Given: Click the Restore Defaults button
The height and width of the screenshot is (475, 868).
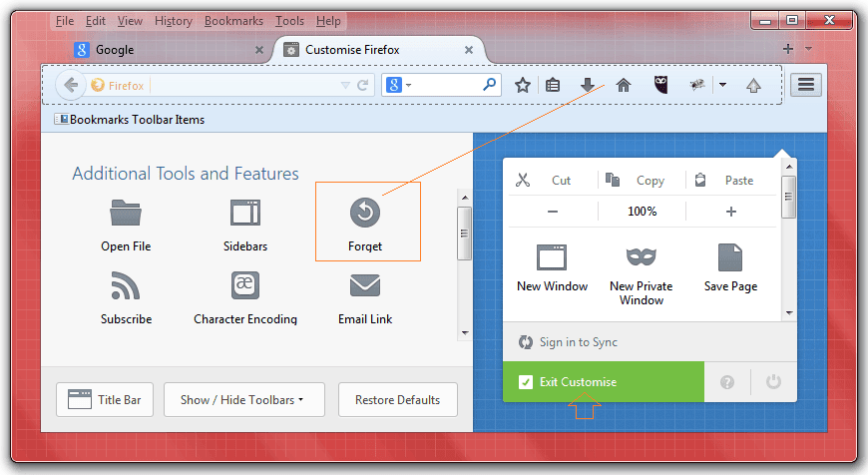Looking at the screenshot, I should pyautogui.click(x=398, y=400).
